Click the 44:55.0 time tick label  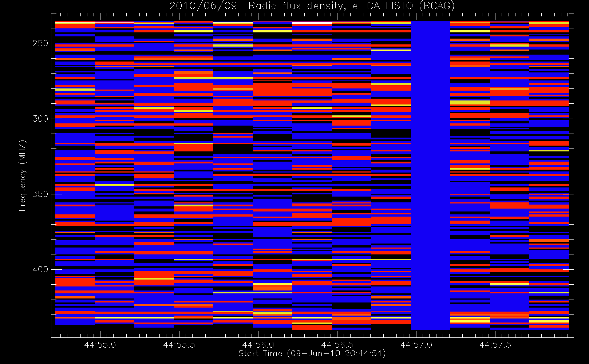click(100, 345)
